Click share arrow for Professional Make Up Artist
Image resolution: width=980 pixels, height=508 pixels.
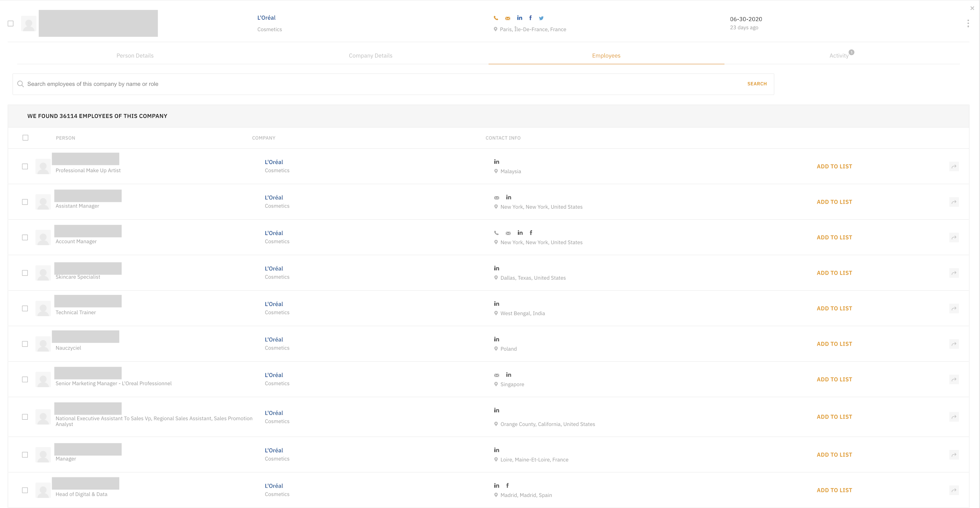pos(954,166)
